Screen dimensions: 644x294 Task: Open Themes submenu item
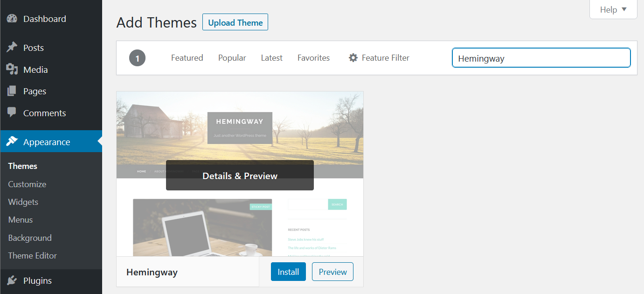point(22,166)
